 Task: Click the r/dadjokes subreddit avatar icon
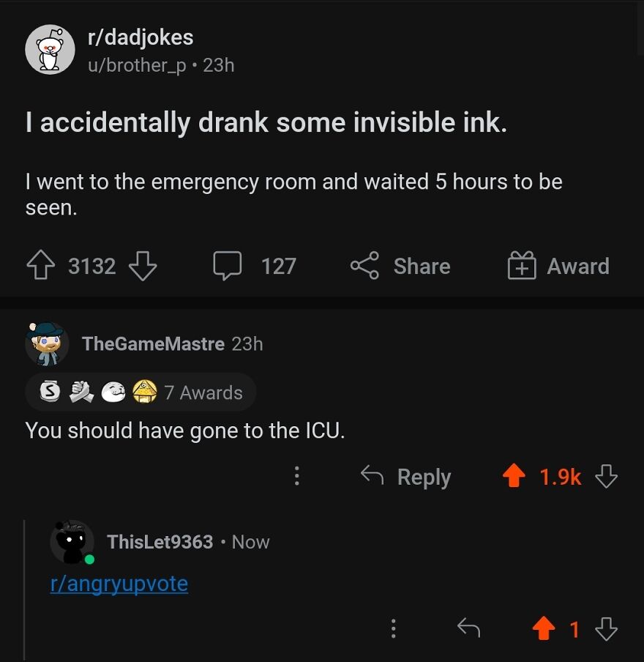51,50
